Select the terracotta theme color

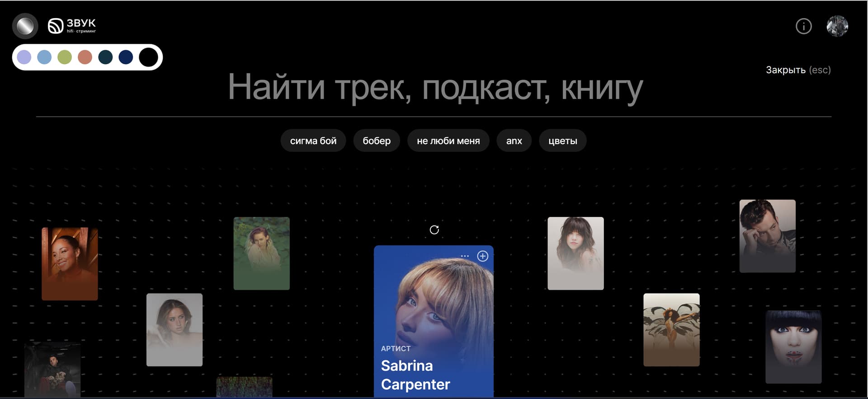pos(85,57)
